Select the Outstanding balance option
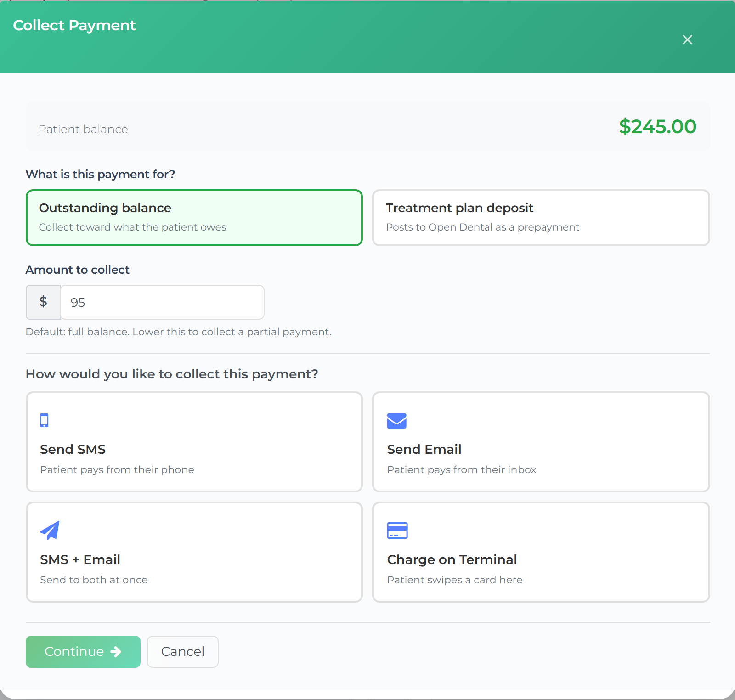Image resolution: width=735 pixels, height=700 pixels. (194, 218)
